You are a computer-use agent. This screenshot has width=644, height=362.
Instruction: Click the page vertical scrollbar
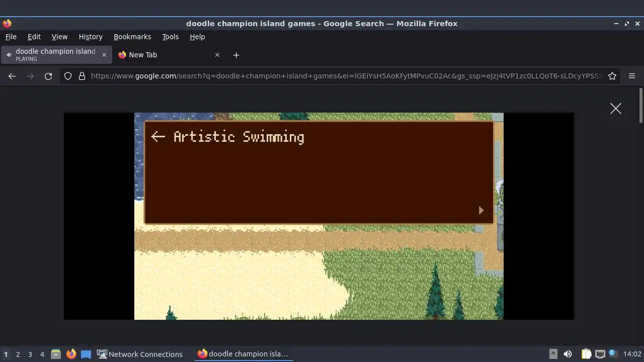(640, 106)
